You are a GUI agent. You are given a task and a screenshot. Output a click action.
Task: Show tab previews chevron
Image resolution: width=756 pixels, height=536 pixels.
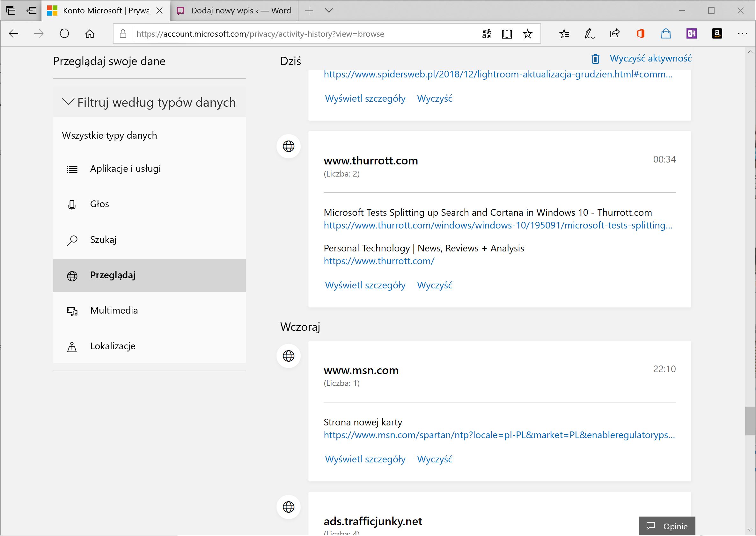point(329,11)
